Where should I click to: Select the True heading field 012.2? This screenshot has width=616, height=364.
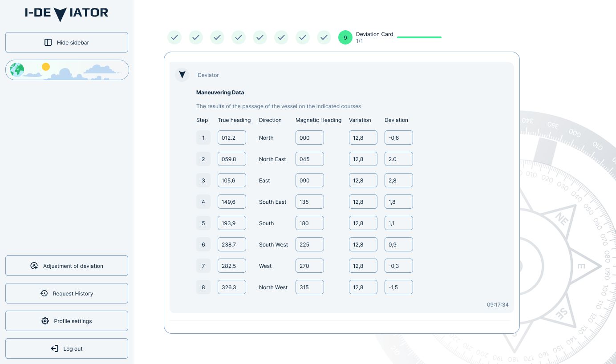click(x=232, y=138)
